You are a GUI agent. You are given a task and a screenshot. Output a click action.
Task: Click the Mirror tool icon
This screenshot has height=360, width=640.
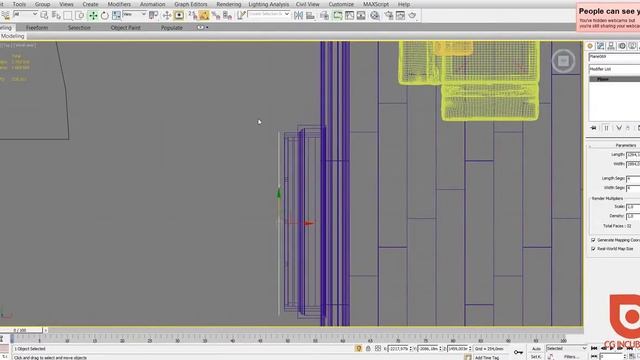(x=298, y=16)
